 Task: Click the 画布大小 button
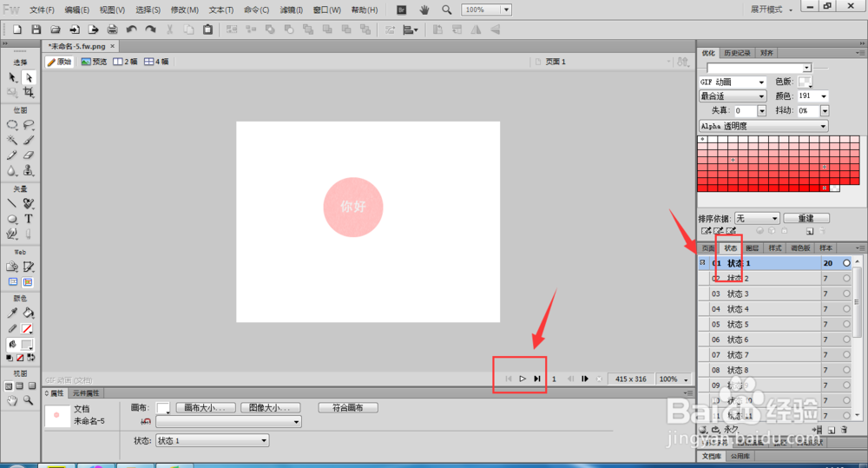(x=206, y=407)
